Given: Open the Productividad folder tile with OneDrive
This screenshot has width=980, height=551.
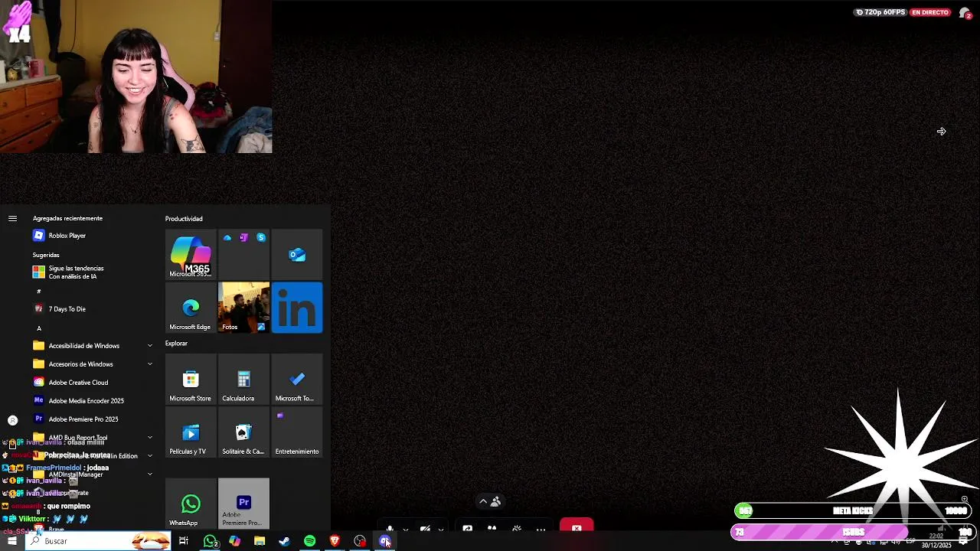Looking at the screenshot, I should pos(243,254).
